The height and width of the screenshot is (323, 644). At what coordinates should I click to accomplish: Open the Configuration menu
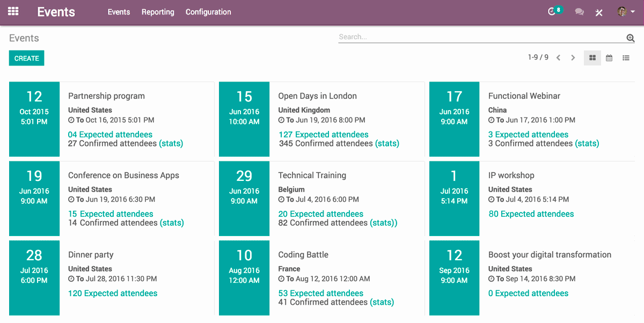[208, 12]
